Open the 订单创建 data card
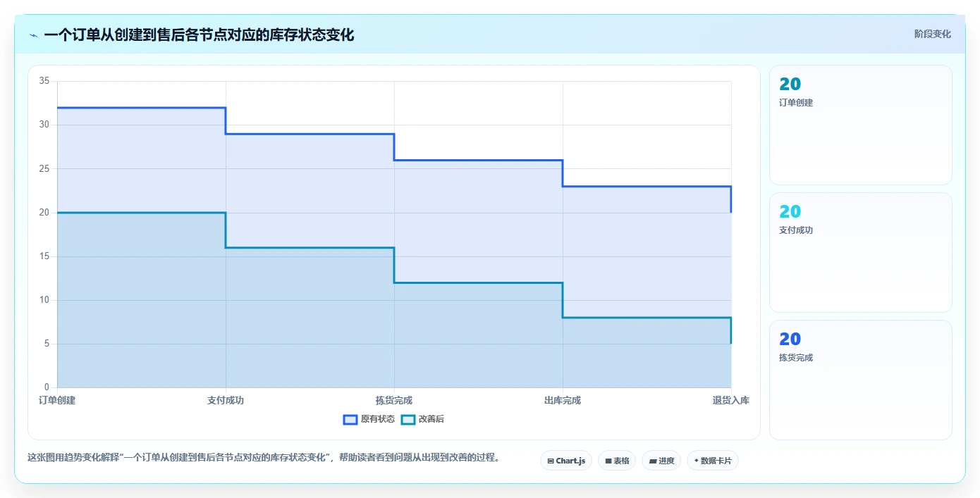Viewport: 980px width, 498px height. click(x=861, y=125)
